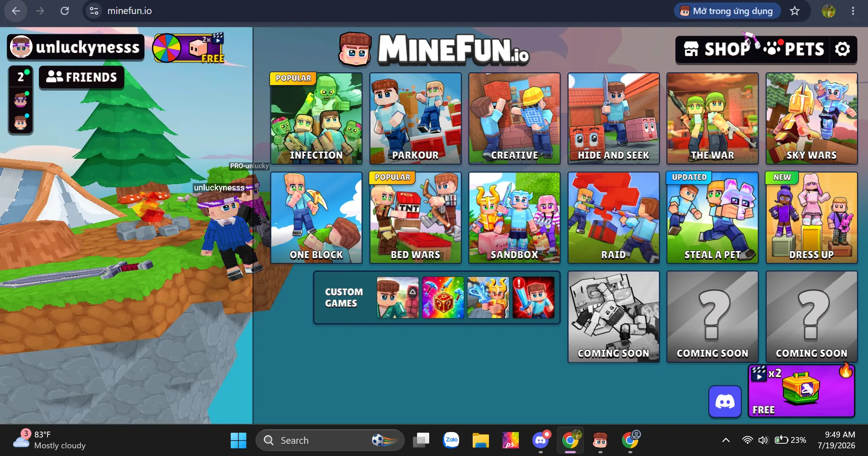The image size is (868, 456).
Task: View site information icon in address bar
Action: [x=94, y=11]
